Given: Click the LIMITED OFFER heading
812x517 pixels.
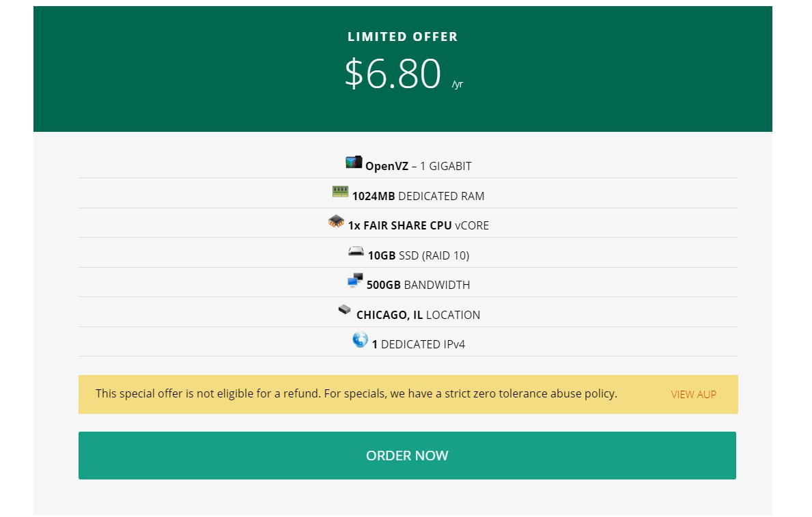Looking at the screenshot, I should tap(403, 37).
